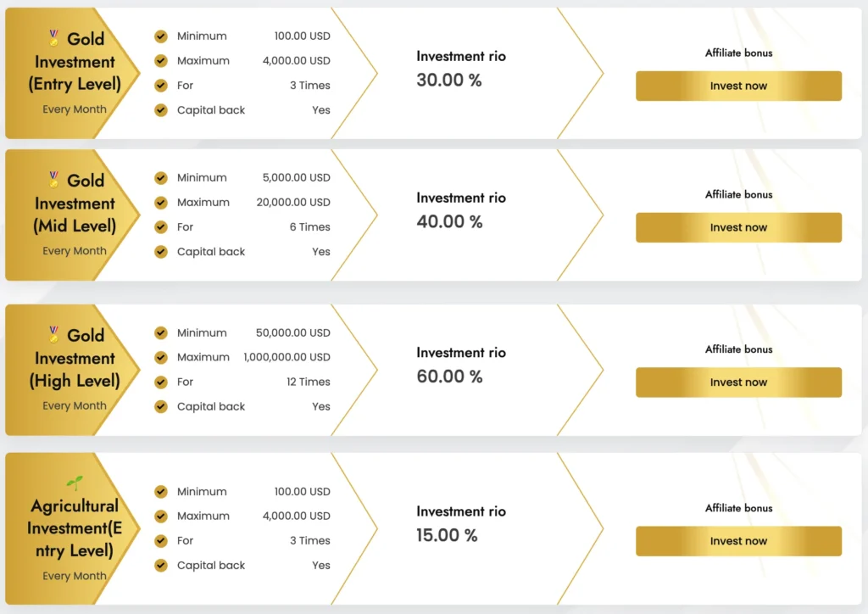This screenshot has width=868, height=614.
Task: Click the medal icon on Gold Mid Level
Action: pyautogui.click(x=54, y=179)
